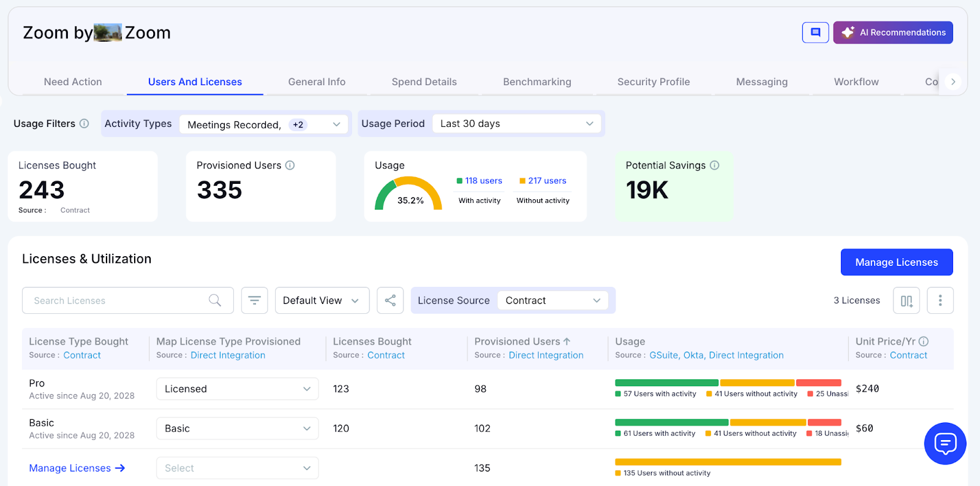
Task: Open the Basic mapping dropdown
Action: tap(237, 428)
